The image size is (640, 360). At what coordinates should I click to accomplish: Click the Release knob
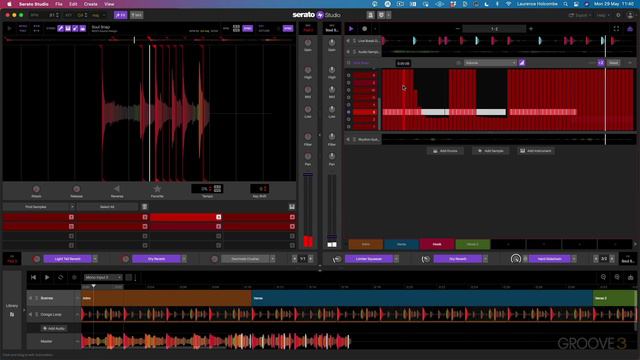76,189
